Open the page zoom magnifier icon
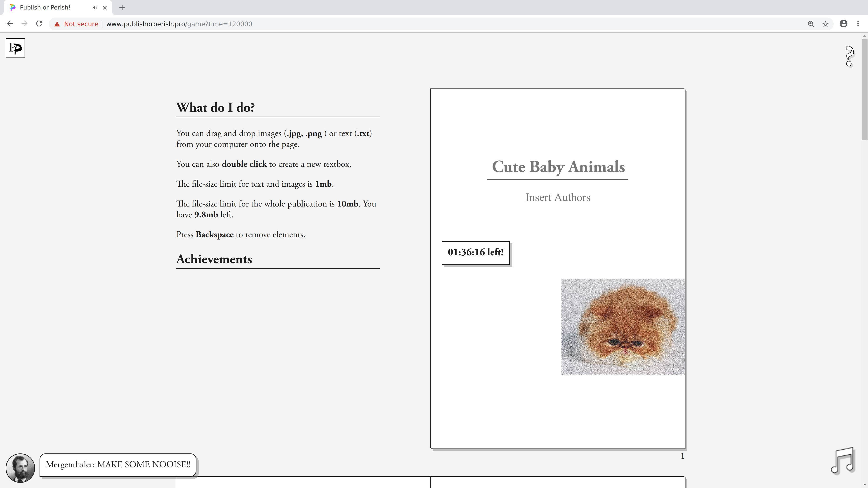868x488 pixels. click(x=811, y=24)
